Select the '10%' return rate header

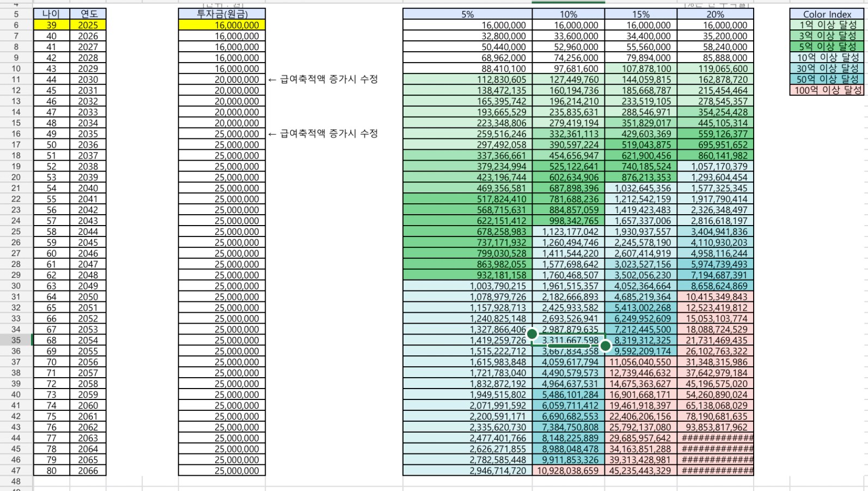pyautogui.click(x=568, y=14)
